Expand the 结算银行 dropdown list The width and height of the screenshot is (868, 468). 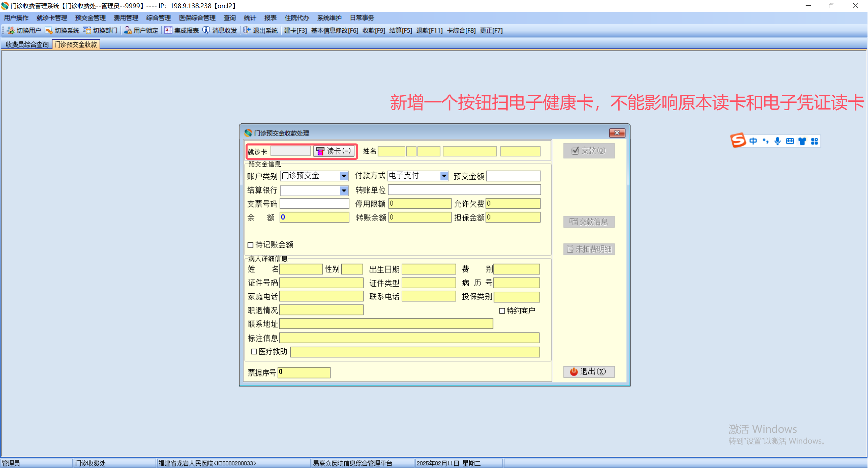(344, 191)
